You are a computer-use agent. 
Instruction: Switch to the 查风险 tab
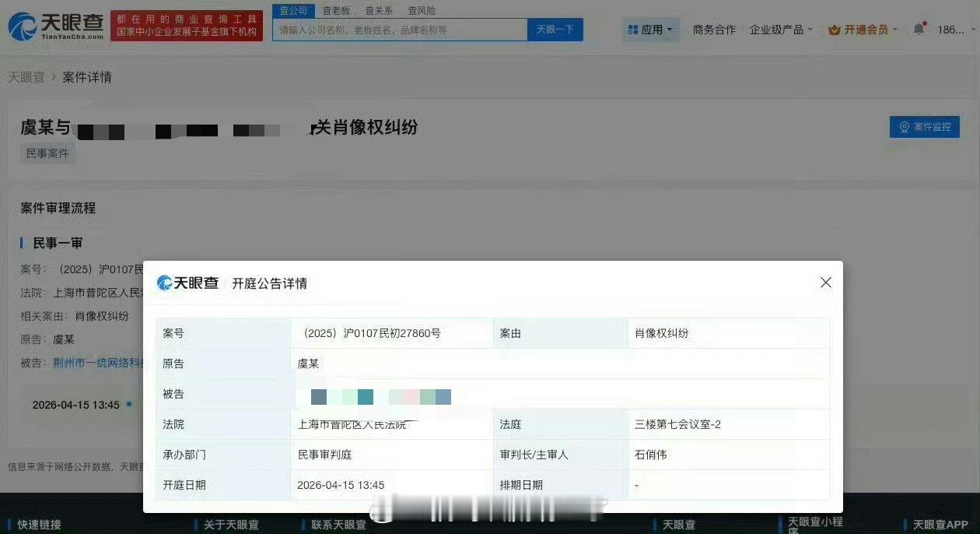(x=422, y=10)
